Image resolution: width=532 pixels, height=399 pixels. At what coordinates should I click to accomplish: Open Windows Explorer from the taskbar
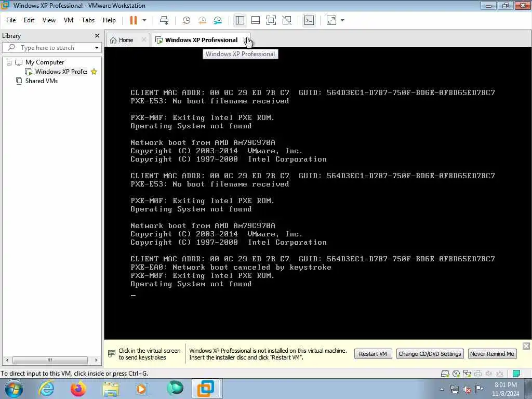[x=111, y=390]
